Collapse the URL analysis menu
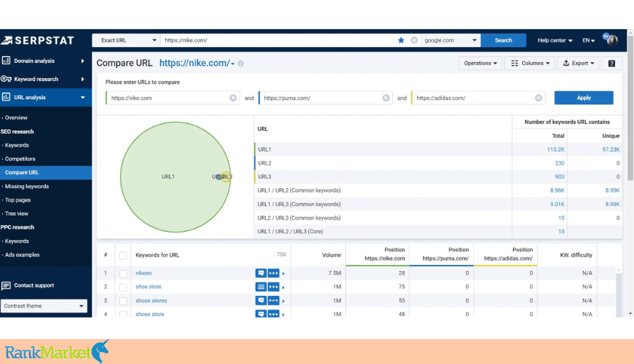 click(82, 97)
